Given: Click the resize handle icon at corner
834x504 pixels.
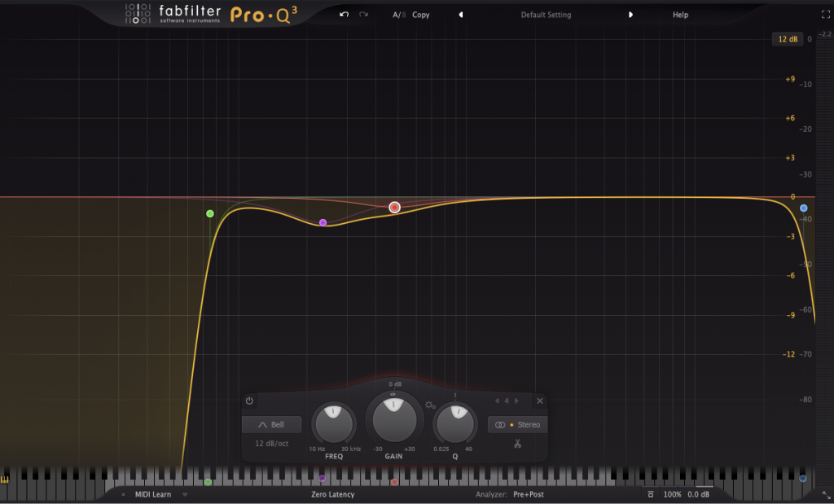Looking at the screenshot, I should click(x=826, y=495).
